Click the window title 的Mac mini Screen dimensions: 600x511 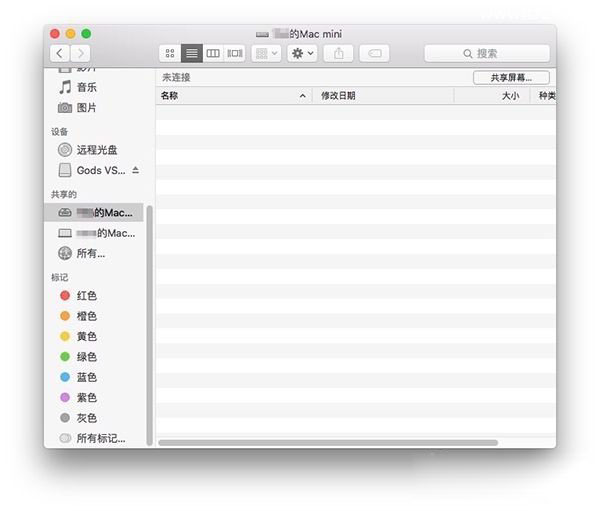308,34
